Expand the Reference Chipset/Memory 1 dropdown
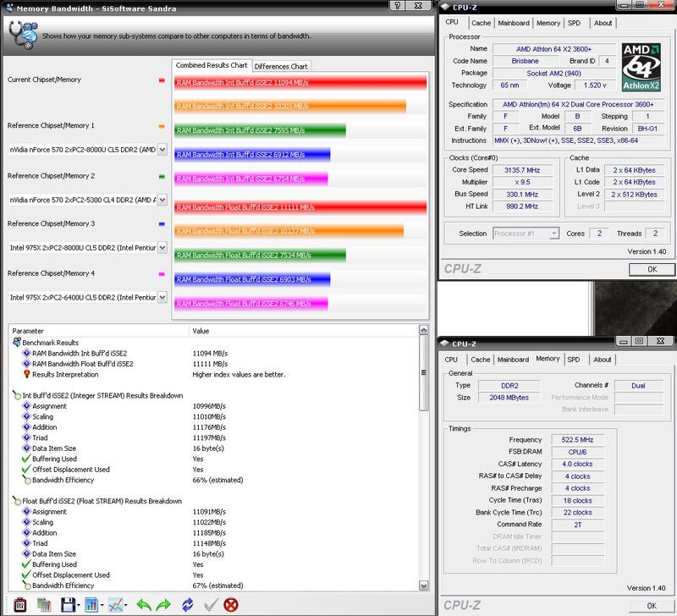Screen dimensions: 677x616 pos(162,150)
